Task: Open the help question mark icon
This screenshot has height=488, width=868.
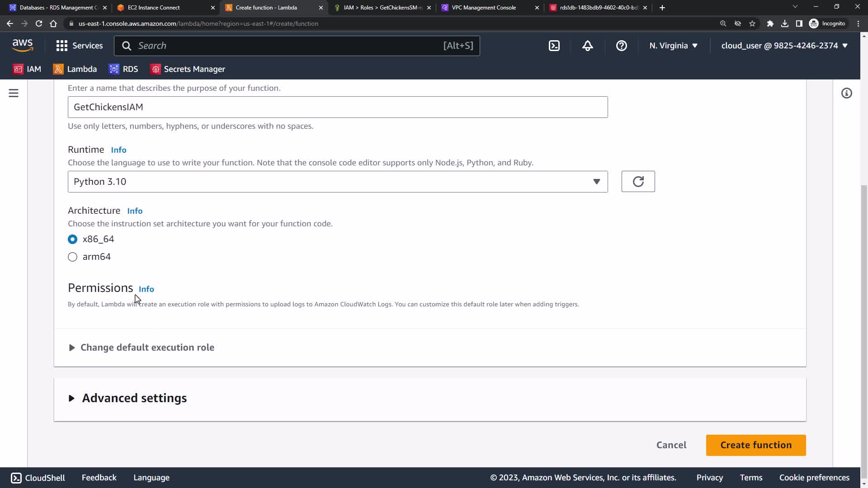Action: [621, 46]
